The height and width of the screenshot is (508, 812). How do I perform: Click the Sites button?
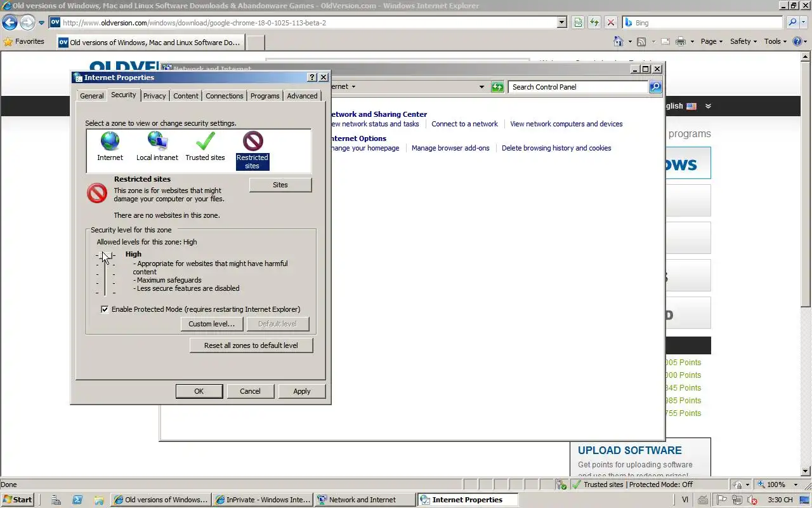point(280,185)
